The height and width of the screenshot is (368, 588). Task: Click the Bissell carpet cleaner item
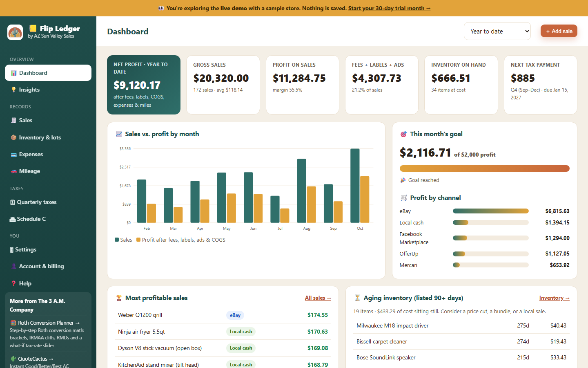382,341
